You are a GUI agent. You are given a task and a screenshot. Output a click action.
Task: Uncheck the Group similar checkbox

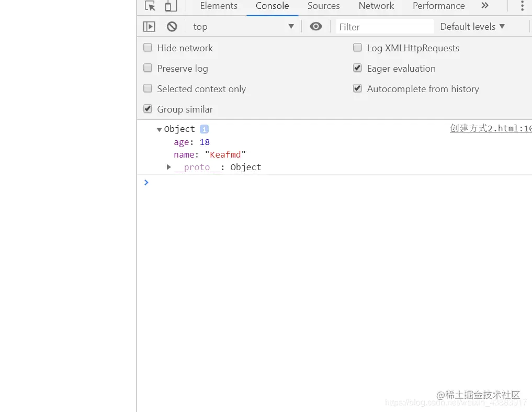click(x=148, y=109)
